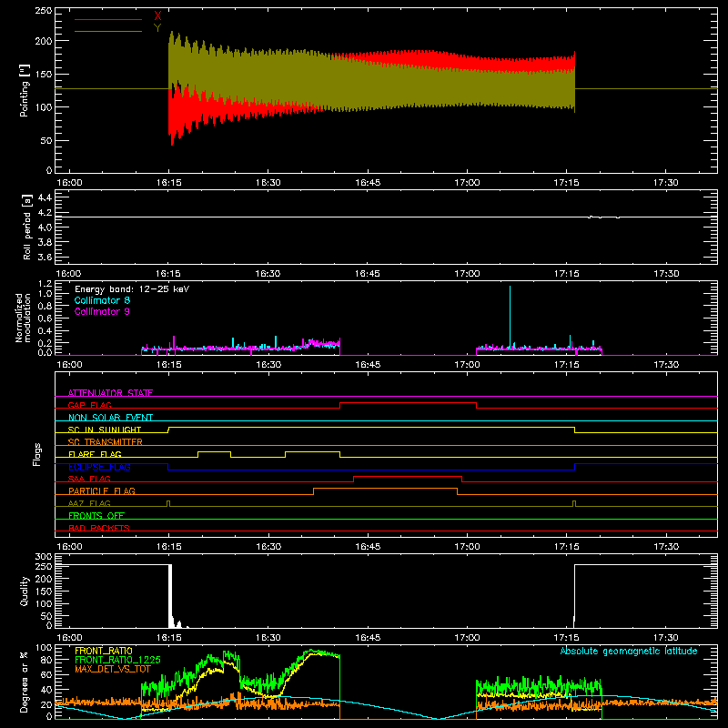Screen dimensions: 728x728
Task: Click the 'ATTENUATOR_STATE' flag label
Action: tap(110, 393)
